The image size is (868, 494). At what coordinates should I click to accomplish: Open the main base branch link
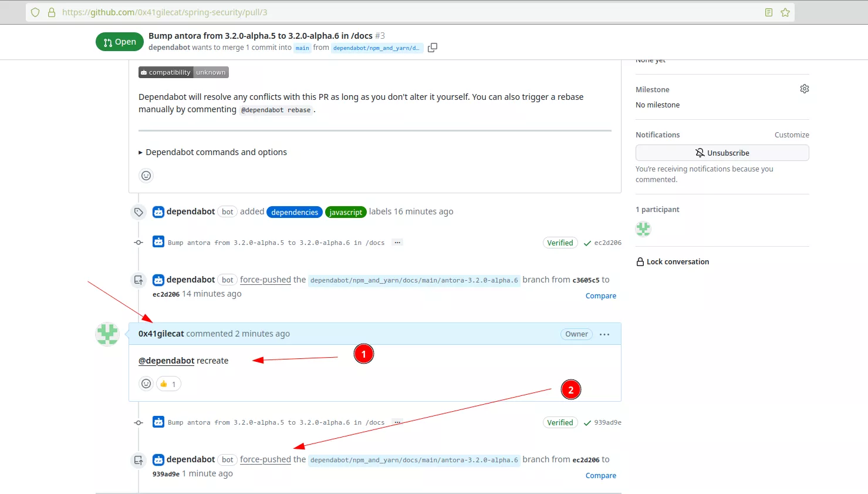point(302,48)
